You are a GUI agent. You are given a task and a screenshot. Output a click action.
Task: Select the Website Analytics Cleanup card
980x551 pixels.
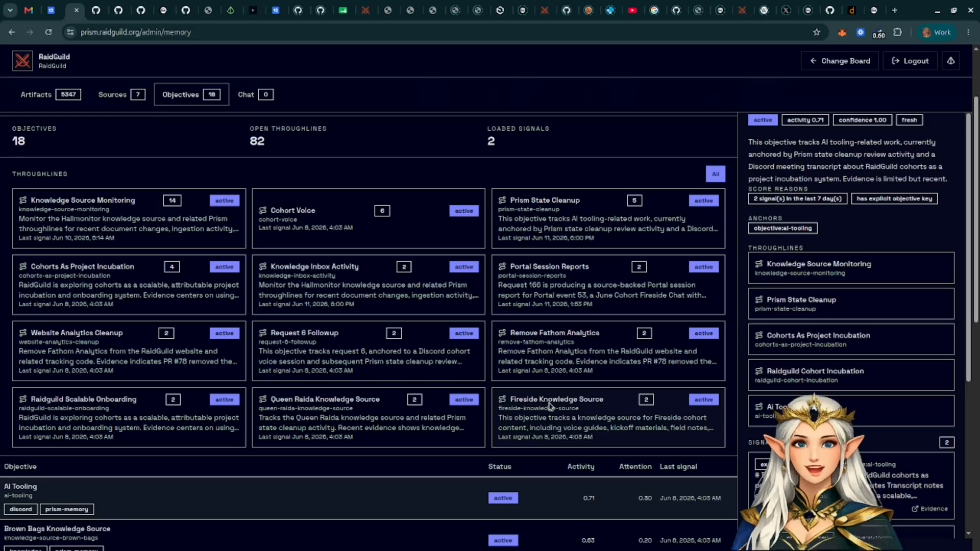pyautogui.click(x=129, y=351)
